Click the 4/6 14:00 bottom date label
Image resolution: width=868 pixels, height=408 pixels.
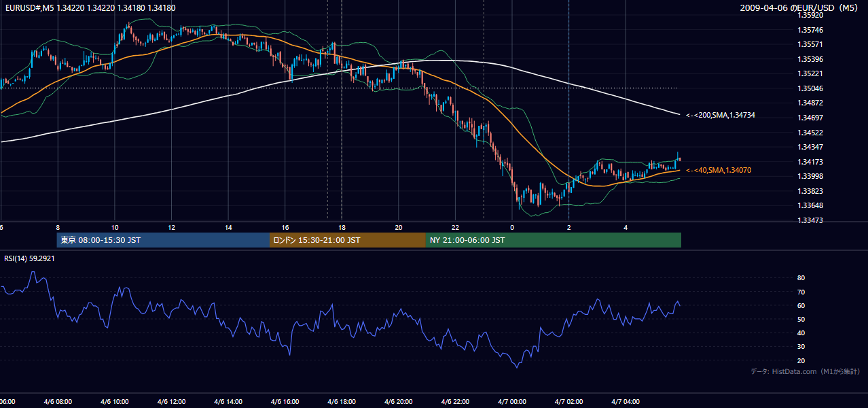[x=228, y=402]
